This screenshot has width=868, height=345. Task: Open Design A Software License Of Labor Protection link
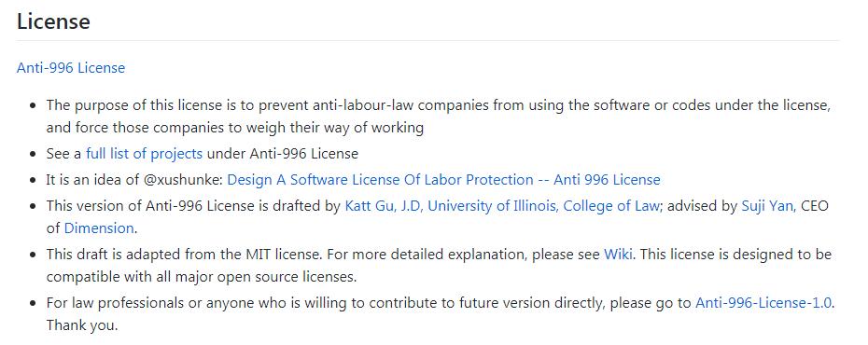tap(444, 180)
